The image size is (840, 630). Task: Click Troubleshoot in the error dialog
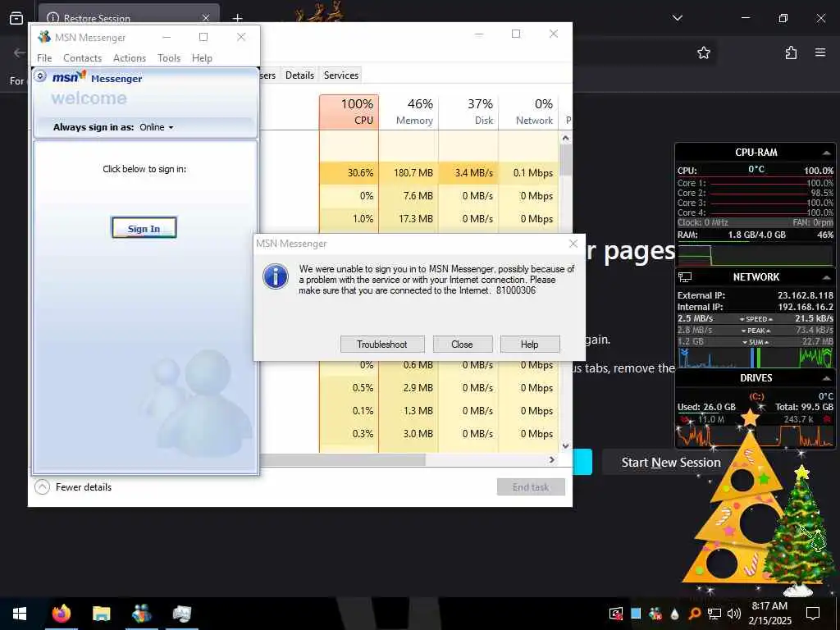pos(382,345)
